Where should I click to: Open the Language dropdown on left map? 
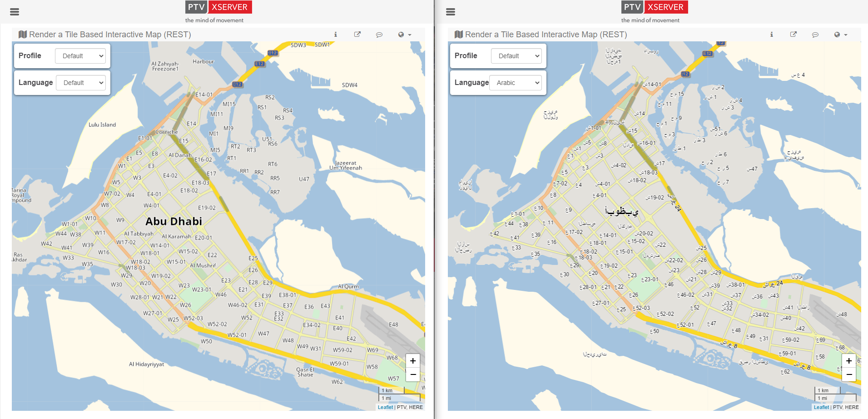coord(81,83)
